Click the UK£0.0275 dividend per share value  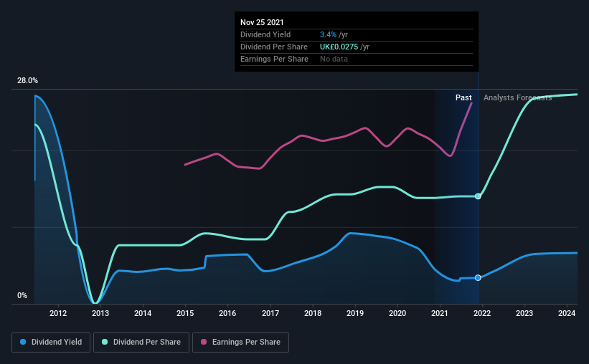(x=339, y=47)
